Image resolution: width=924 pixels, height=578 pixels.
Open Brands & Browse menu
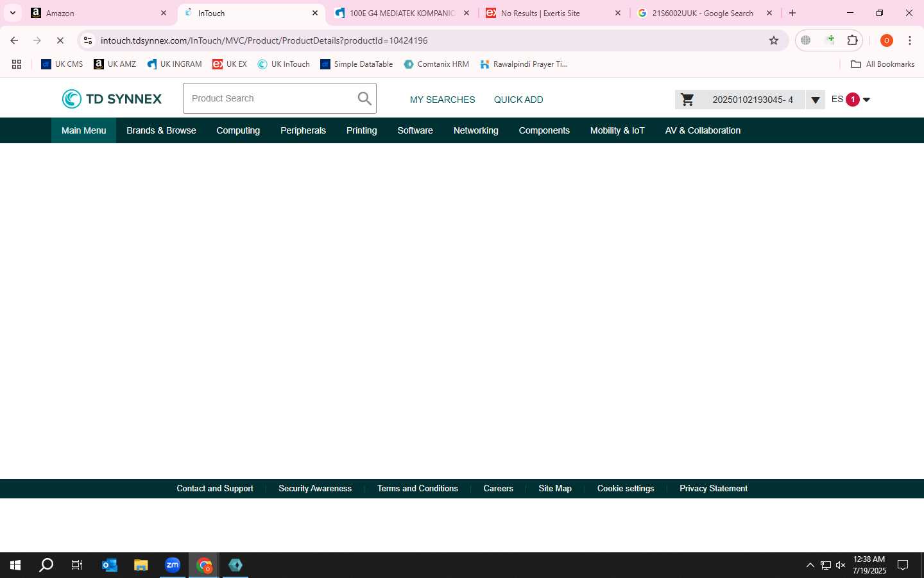(x=161, y=130)
